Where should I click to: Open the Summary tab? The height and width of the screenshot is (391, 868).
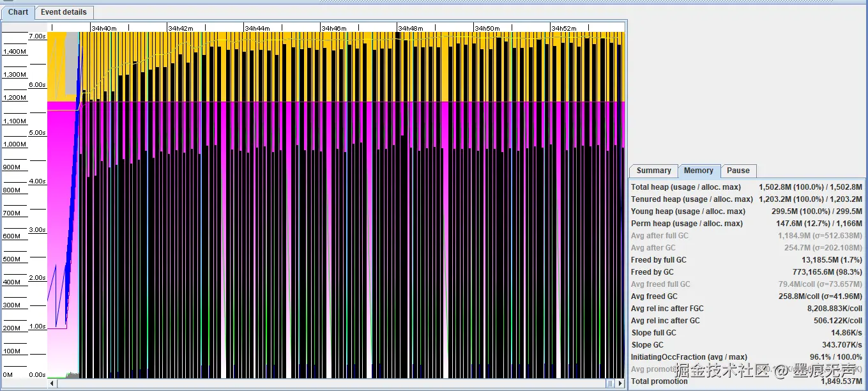click(653, 171)
